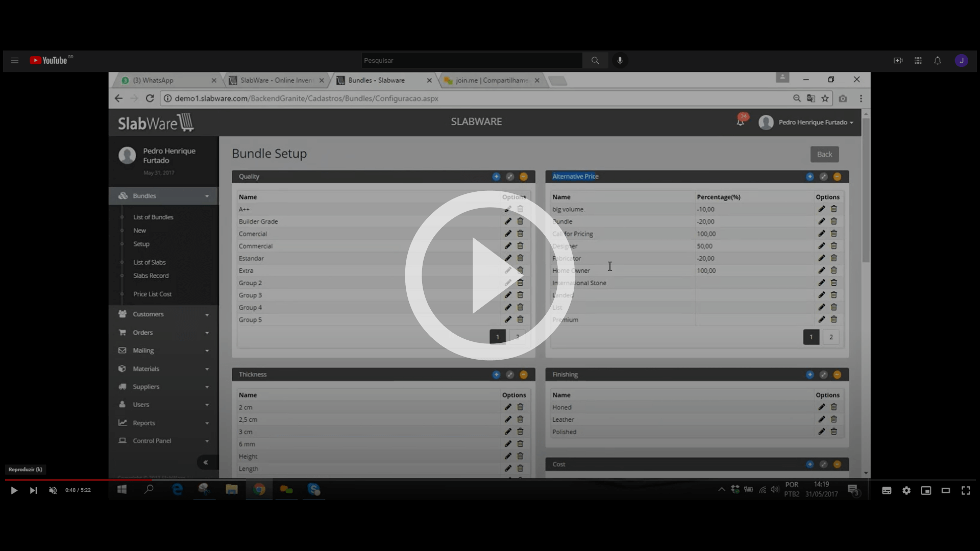
Task: Switch to theater mode
Action: (x=946, y=490)
